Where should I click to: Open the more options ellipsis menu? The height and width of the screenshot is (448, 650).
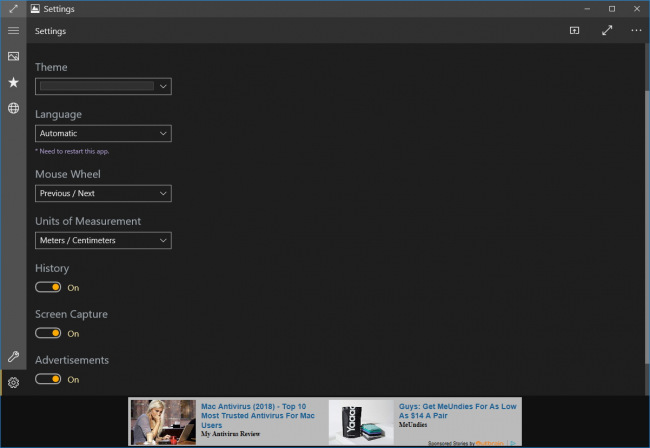(x=636, y=30)
